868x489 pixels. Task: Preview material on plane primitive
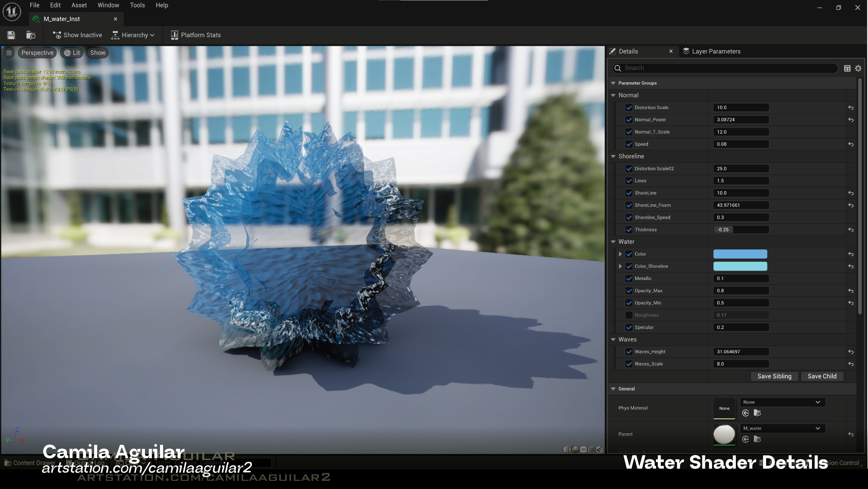(x=583, y=449)
